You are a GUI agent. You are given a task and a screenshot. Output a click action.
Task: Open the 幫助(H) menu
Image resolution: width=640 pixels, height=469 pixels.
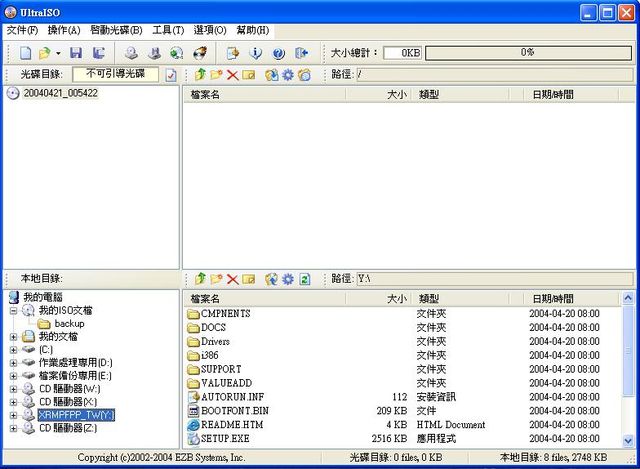coord(253,30)
